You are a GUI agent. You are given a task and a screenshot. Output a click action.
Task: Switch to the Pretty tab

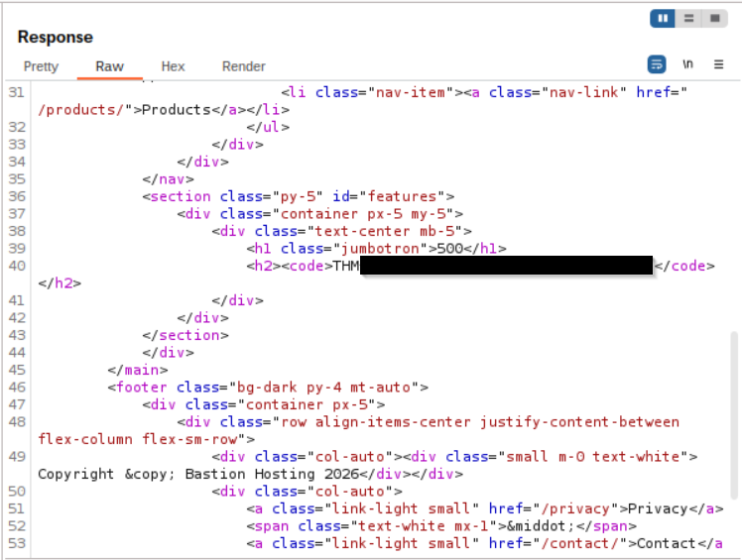click(41, 66)
